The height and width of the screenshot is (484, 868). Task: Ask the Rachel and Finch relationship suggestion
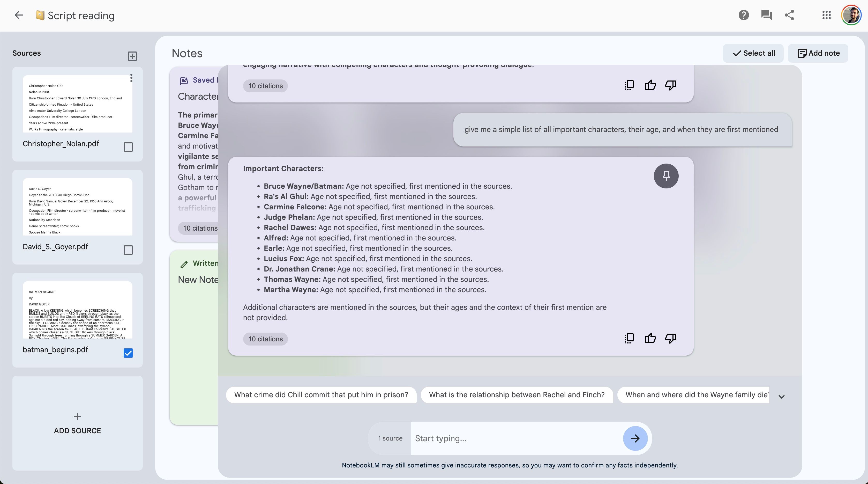[x=517, y=395]
